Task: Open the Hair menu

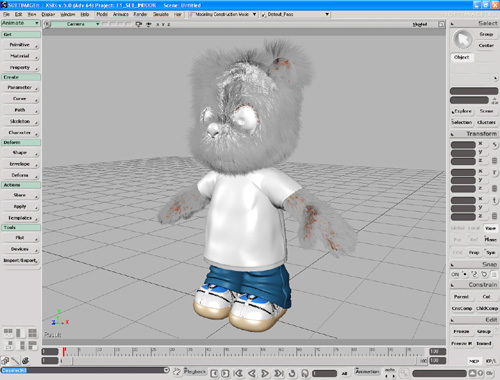Action: click(178, 14)
